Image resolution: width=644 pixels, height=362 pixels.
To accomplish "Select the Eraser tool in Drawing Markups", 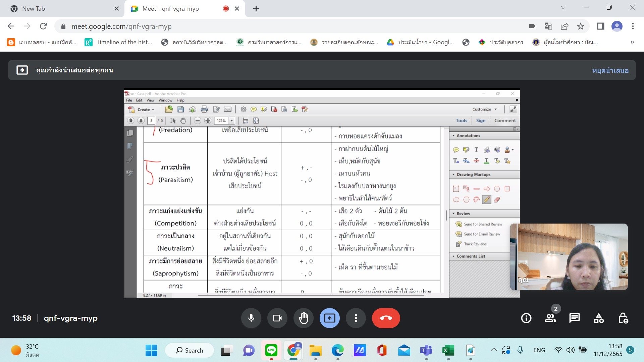I will [x=497, y=200].
